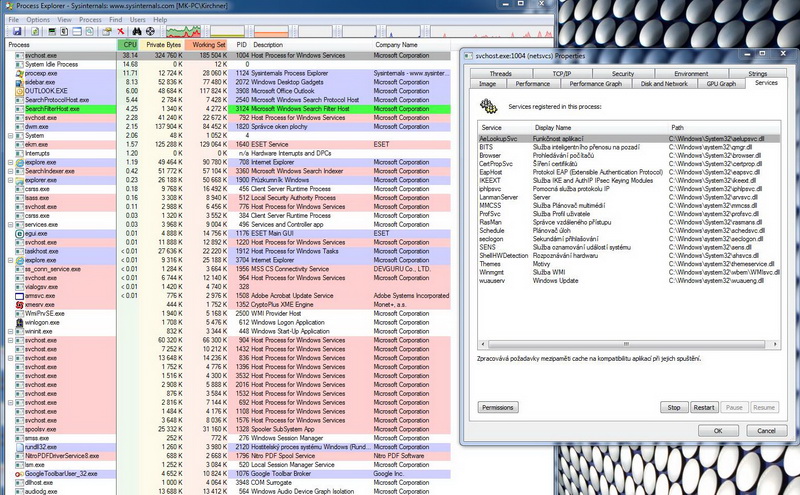Click the orange physical memory mini graph in toolbar
Image resolution: width=800 pixels, height=495 pixels.
[x=271, y=32]
